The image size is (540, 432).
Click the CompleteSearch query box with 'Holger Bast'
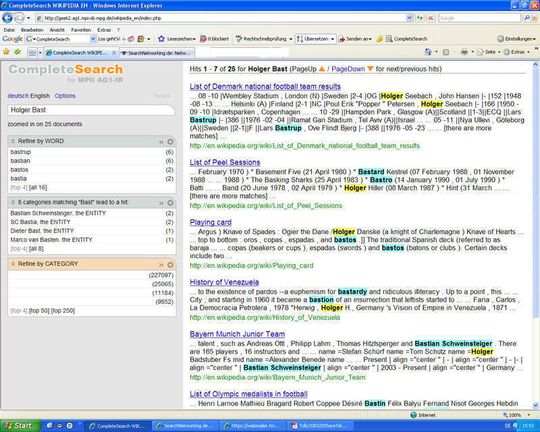click(91, 110)
